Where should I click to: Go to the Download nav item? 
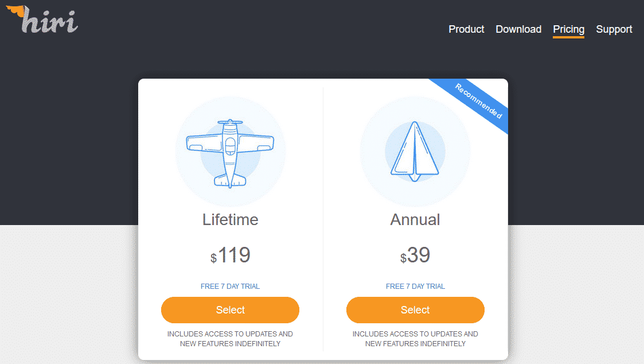point(518,29)
